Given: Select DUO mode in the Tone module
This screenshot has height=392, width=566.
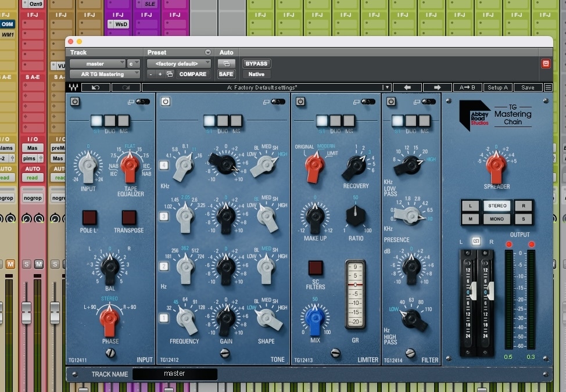Looking at the screenshot, I should click(x=223, y=121).
